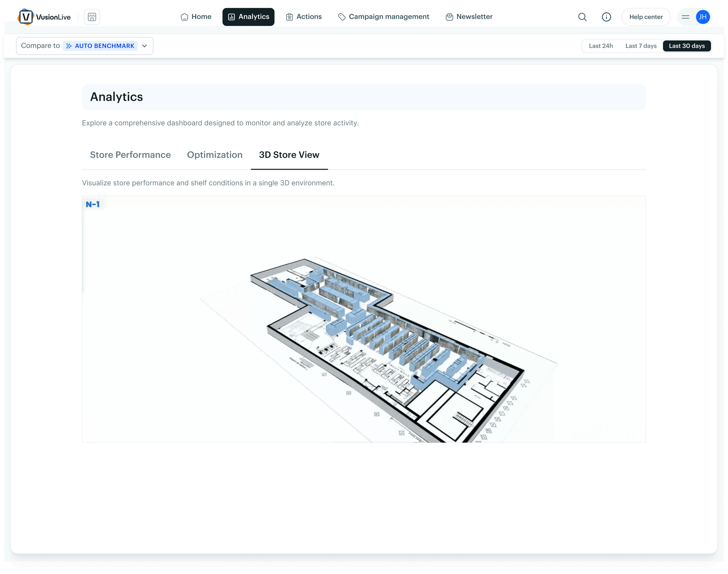Screen dimensions: 728x574
Task: Click the VusionLive logo
Action: (44, 17)
